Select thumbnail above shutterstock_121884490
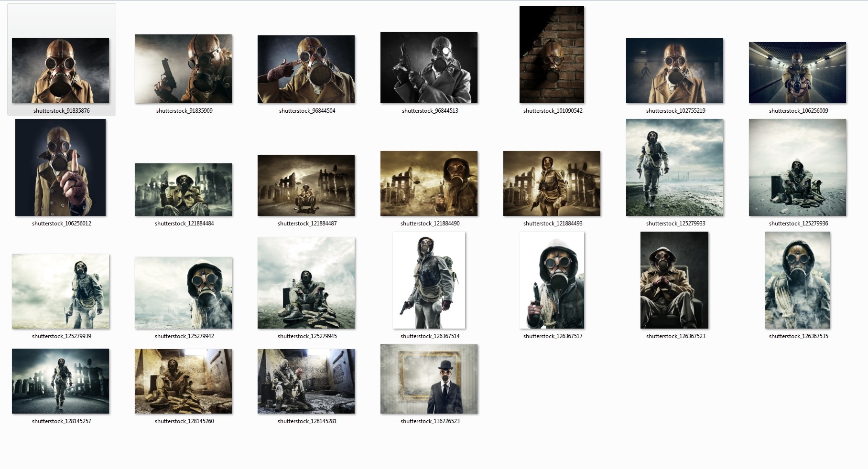 pyautogui.click(x=429, y=183)
